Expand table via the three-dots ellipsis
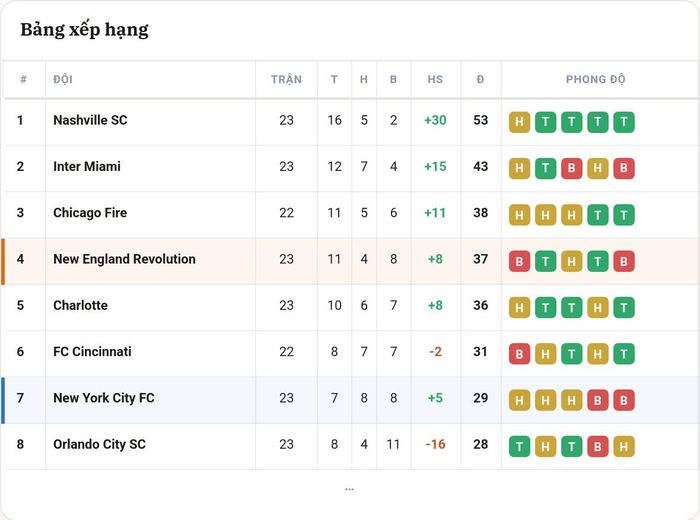Viewport: 700px width, 520px height. [x=349, y=490]
